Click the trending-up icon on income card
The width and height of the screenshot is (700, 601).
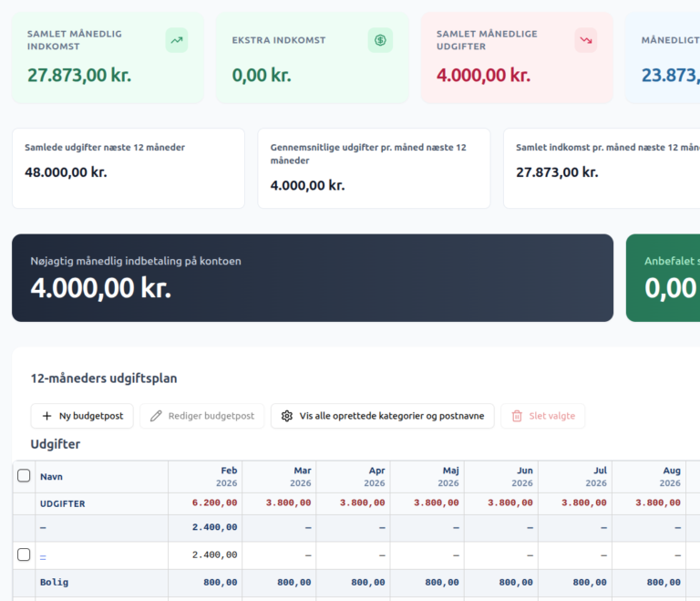[177, 40]
